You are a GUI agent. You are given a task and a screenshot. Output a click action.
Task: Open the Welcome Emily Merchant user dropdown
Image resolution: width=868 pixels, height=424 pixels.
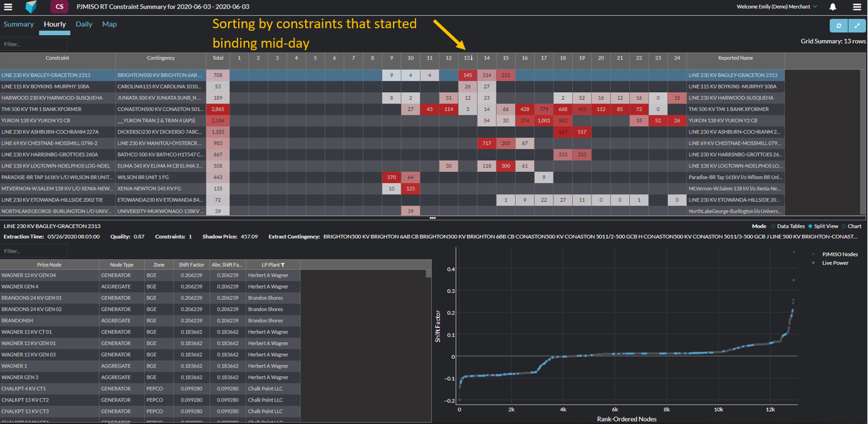click(x=777, y=7)
